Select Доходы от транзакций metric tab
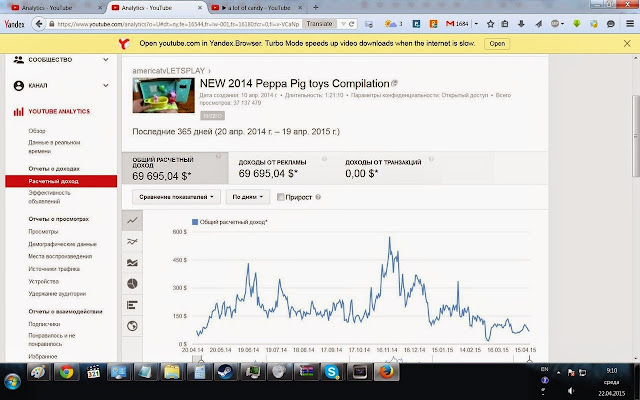 tap(388, 169)
